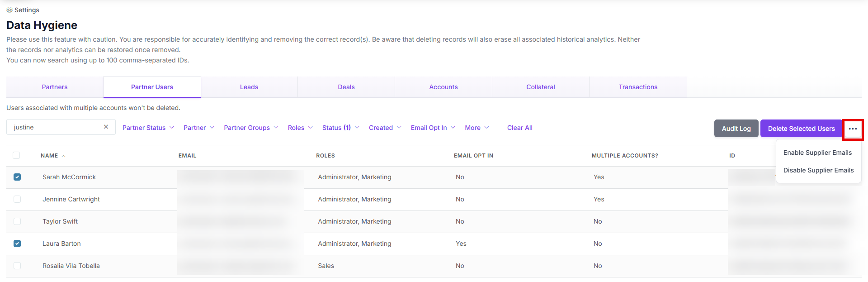Choose Enable Supplier Emails from the menu

pos(817,153)
